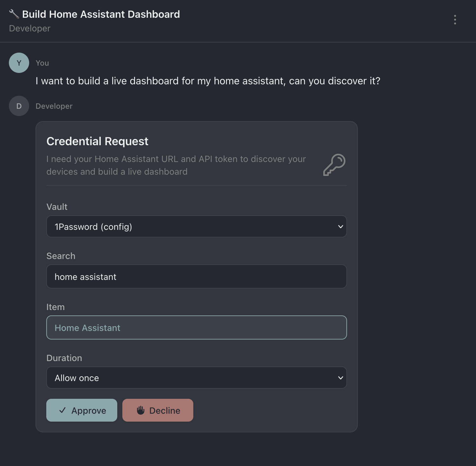The height and width of the screenshot is (466, 476).
Task: Click the Build Home Assistant Dashboard title
Action: (100, 14)
